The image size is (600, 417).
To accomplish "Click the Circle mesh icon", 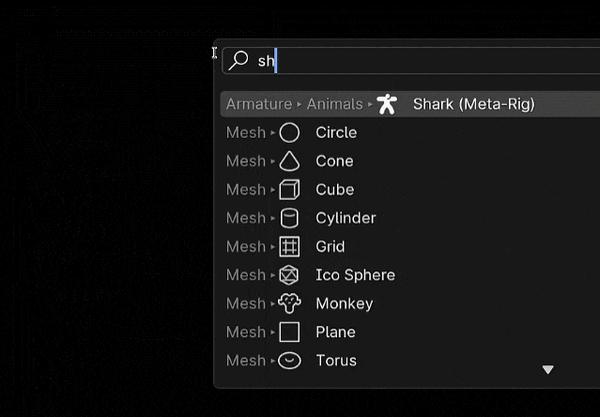I will point(289,133).
